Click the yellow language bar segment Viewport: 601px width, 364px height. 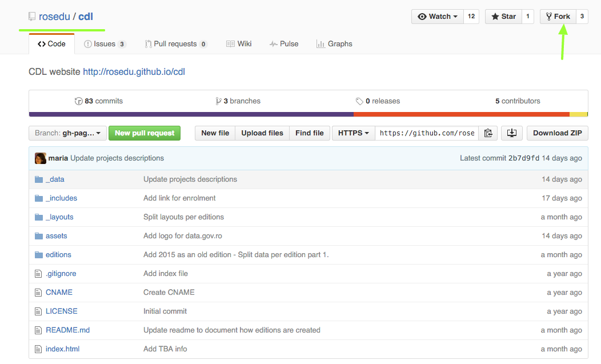578,114
